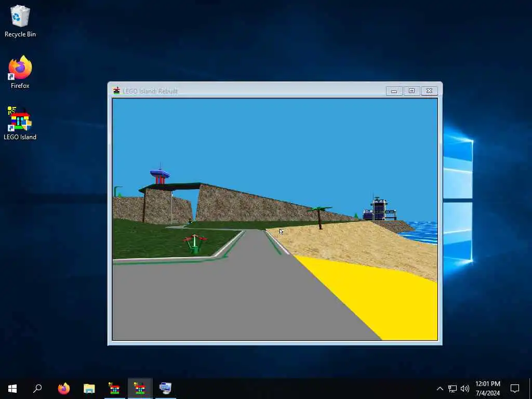Switch to the non-highlighted LEGO Island taskbar button
Viewport: 532px width, 399px height.
click(114, 388)
